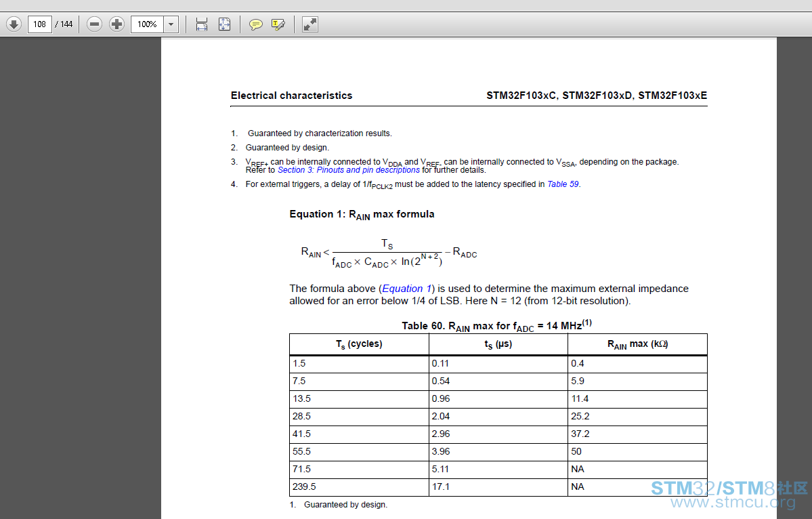Viewport: 812px width, 519px height.
Task: Click 'NA' in the 71.5 cycles row
Action: click(637, 470)
